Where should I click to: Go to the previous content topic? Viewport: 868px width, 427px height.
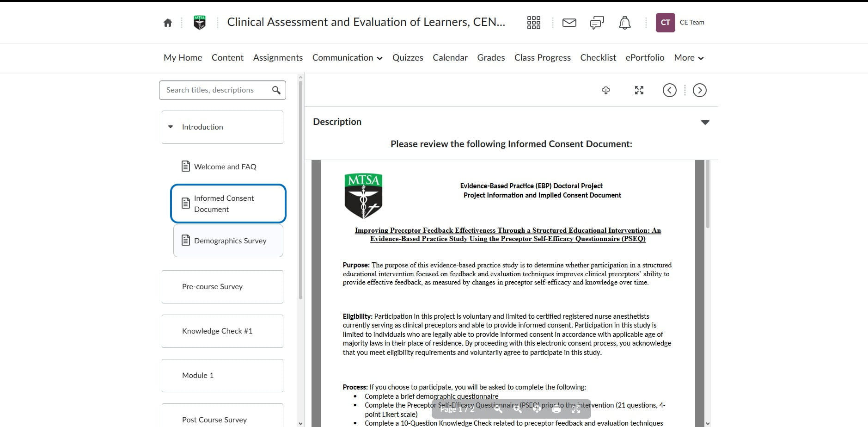coord(670,90)
